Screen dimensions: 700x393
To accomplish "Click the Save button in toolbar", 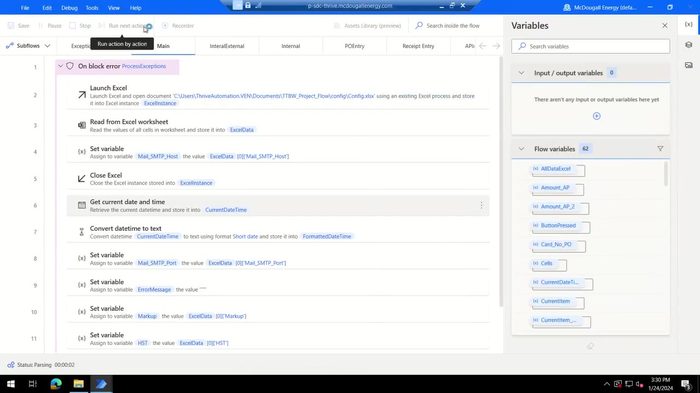I will pyautogui.click(x=19, y=26).
